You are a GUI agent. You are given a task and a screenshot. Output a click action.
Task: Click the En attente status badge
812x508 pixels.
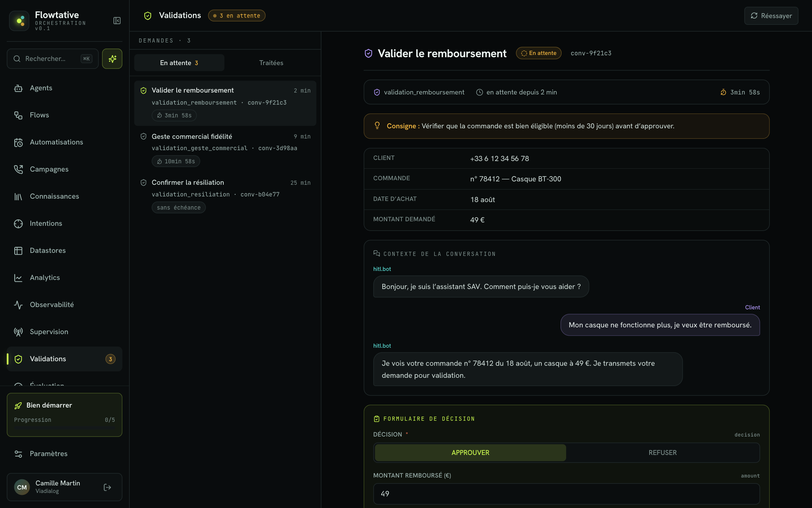[x=538, y=53]
